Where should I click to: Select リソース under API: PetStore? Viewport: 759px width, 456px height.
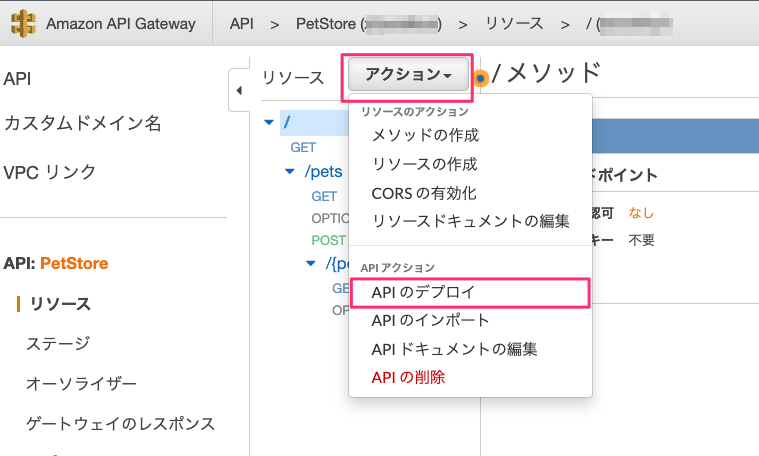tap(60, 304)
